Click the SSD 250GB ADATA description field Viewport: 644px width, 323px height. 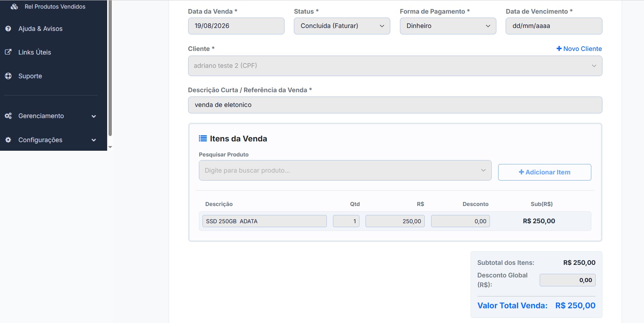coord(264,221)
